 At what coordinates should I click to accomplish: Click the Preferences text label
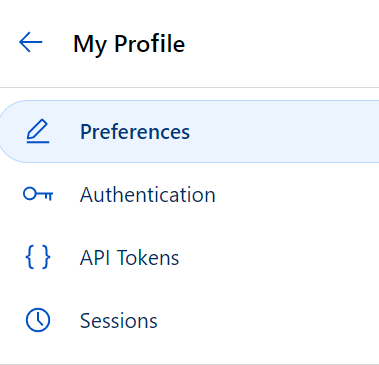(x=135, y=132)
